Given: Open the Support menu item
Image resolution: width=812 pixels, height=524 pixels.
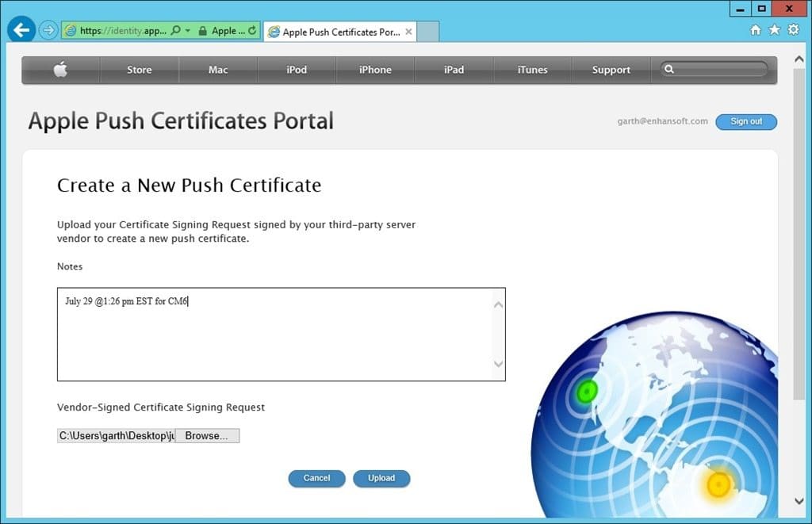Looking at the screenshot, I should [x=611, y=70].
